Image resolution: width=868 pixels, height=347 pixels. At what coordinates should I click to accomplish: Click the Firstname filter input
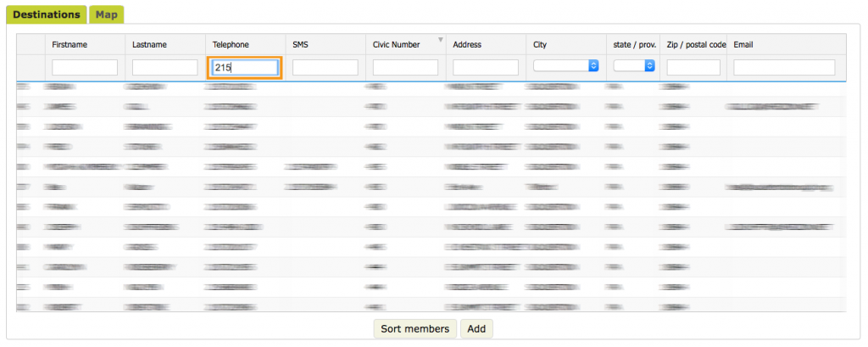pyautogui.click(x=85, y=68)
